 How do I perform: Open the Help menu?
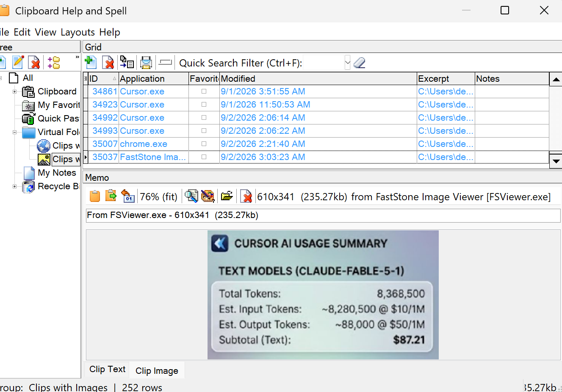110,32
